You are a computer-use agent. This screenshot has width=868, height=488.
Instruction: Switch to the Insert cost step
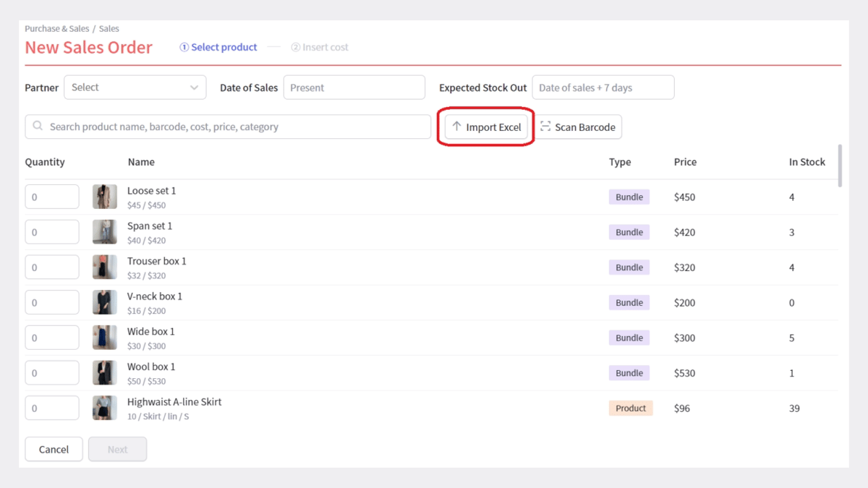(320, 47)
